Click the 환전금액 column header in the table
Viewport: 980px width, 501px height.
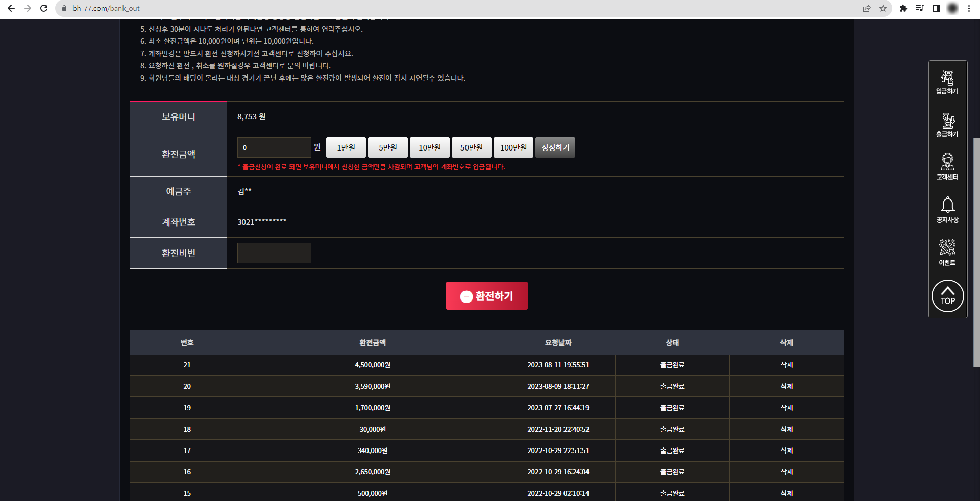(x=373, y=343)
